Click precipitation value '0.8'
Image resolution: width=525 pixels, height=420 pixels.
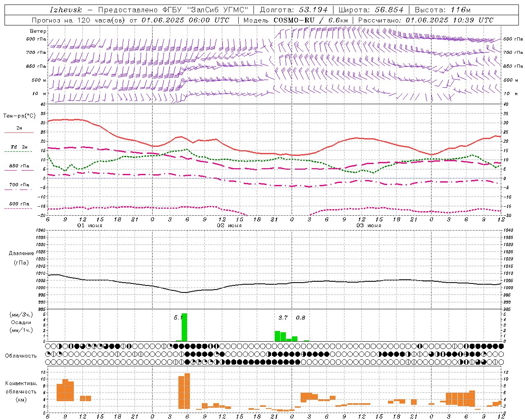(301, 317)
